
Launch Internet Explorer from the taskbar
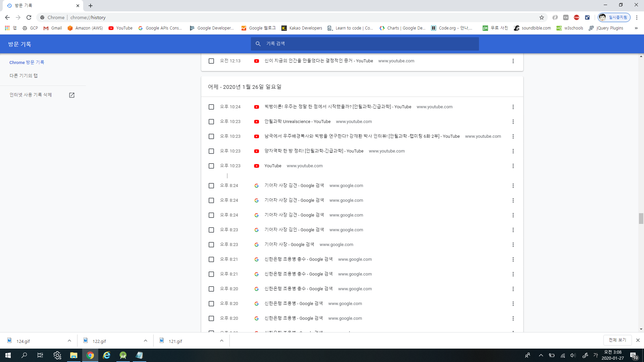point(107,355)
